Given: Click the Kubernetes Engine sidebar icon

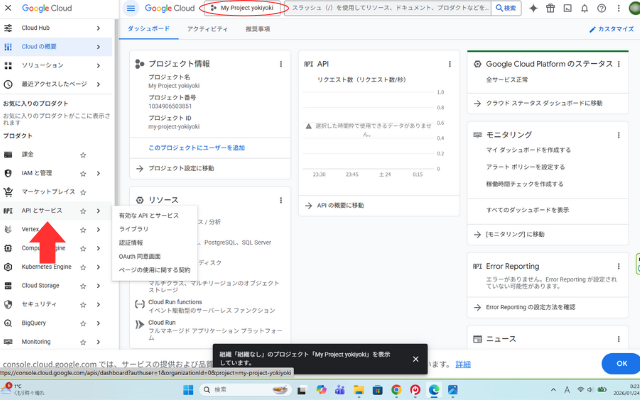Looking at the screenshot, I should point(10,267).
